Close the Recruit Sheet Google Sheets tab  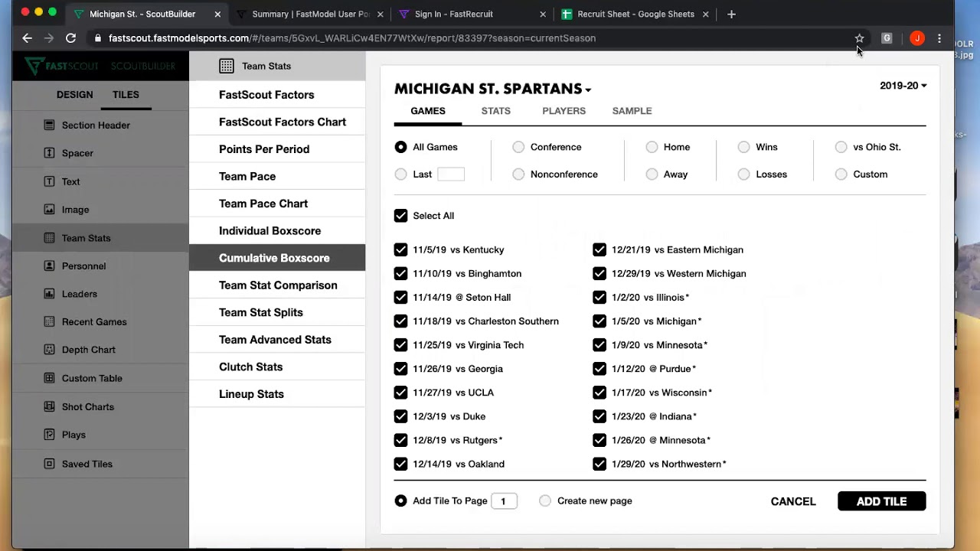[706, 14]
